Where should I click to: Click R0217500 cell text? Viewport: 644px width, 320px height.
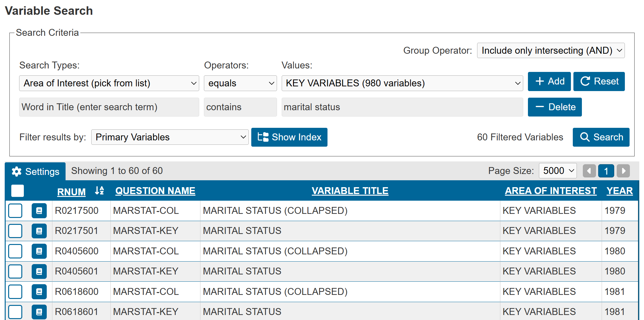[77, 210]
